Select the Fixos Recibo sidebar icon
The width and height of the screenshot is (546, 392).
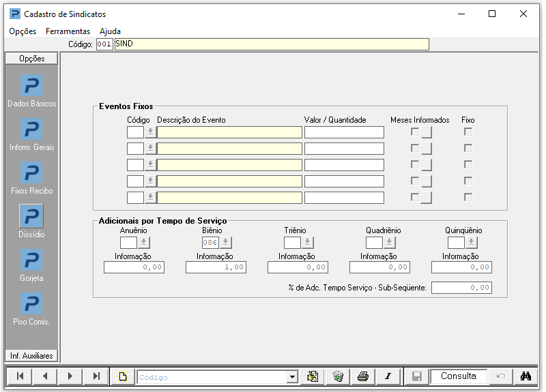[31, 173]
